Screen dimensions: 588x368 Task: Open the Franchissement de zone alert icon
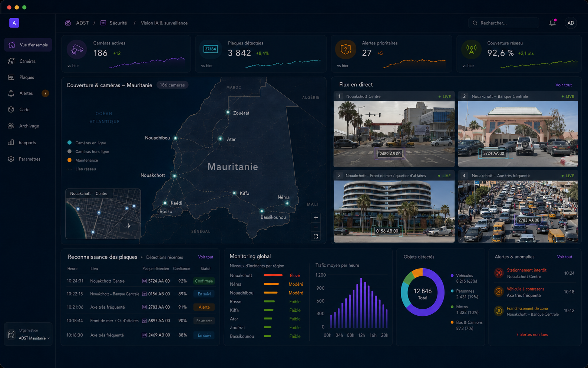click(499, 311)
